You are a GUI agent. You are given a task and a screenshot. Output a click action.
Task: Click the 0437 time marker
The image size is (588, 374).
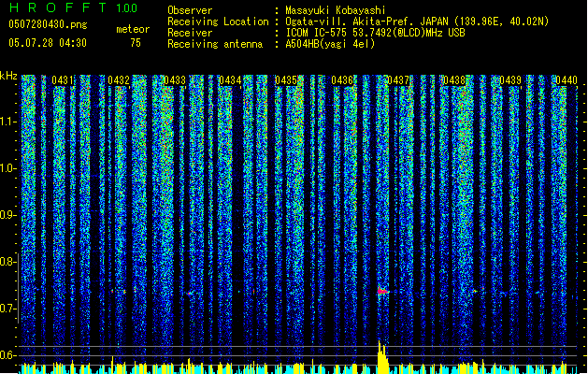tap(398, 80)
